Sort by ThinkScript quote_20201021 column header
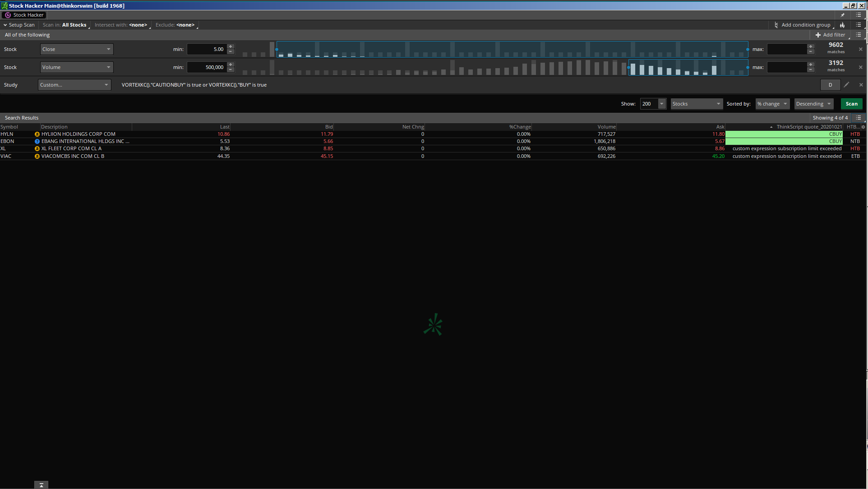This screenshot has height=489, width=868. click(784, 127)
